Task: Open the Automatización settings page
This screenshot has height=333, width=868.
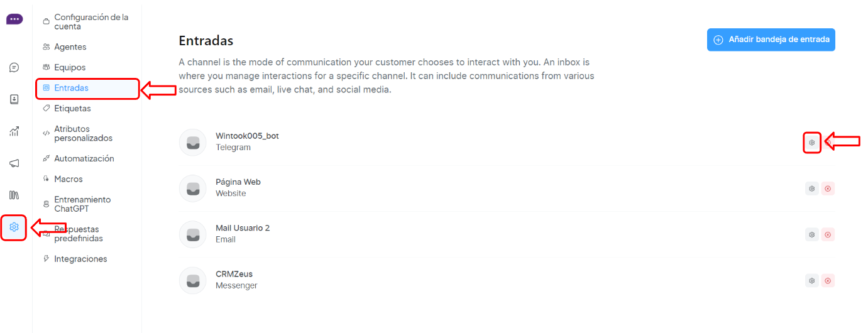Action: (x=84, y=159)
